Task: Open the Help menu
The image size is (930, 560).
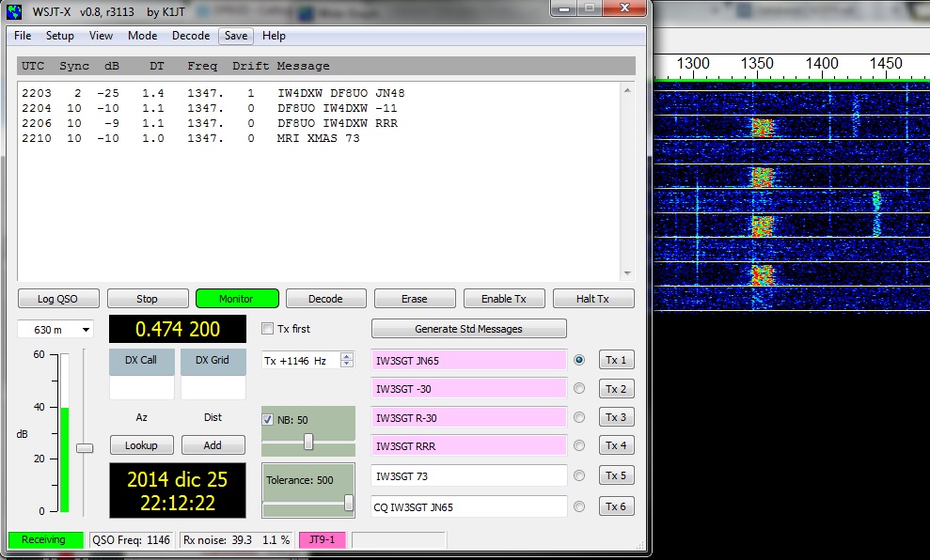Action: click(274, 36)
